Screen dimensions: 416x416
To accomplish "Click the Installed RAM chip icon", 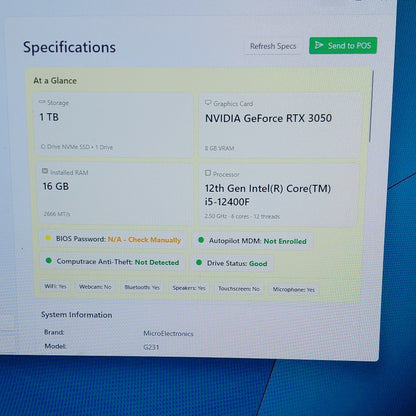I will pyautogui.click(x=45, y=171).
